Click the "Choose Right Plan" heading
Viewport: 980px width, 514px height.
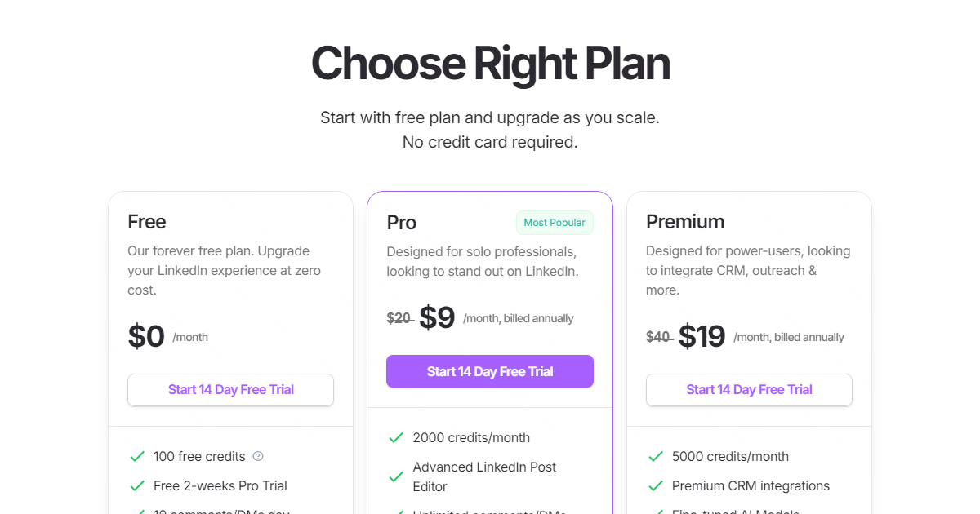pyautogui.click(x=490, y=64)
